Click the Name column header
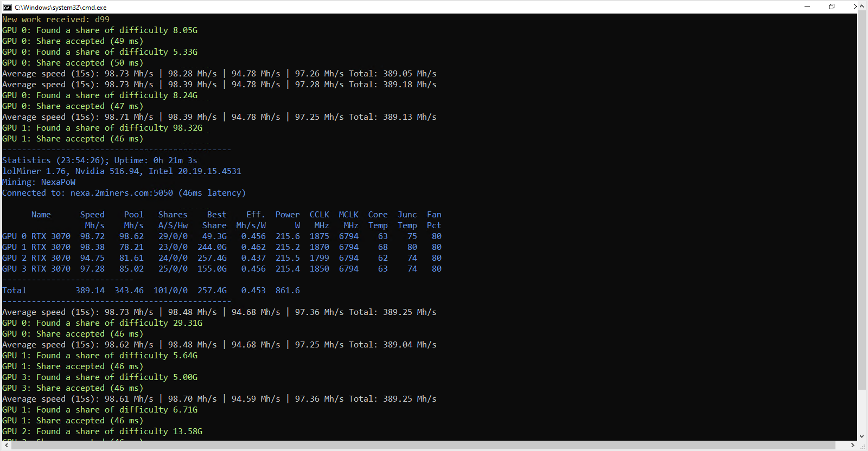Viewport: 868px width, 451px height. coord(41,215)
